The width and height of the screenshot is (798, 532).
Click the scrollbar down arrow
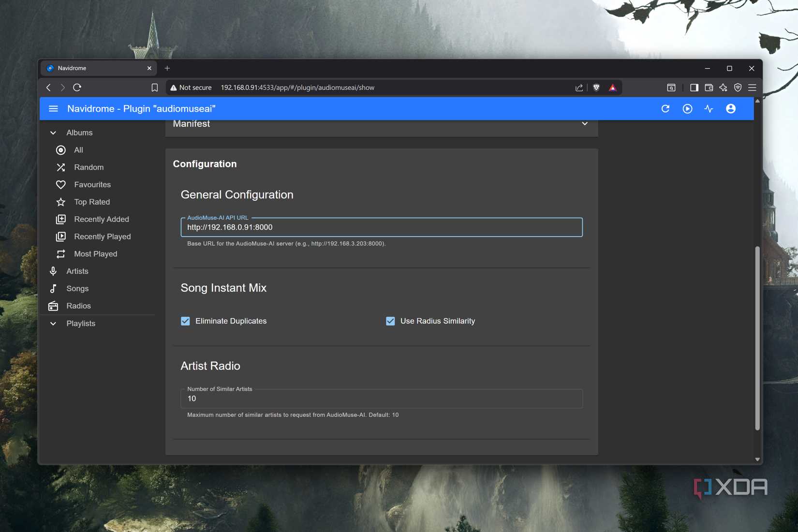pyautogui.click(x=757, y=459)
